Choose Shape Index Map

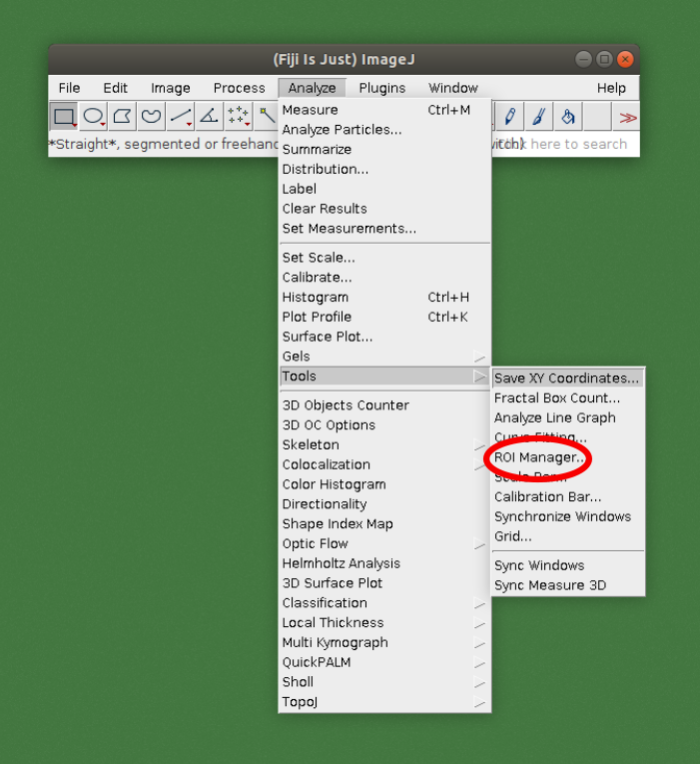384,523
